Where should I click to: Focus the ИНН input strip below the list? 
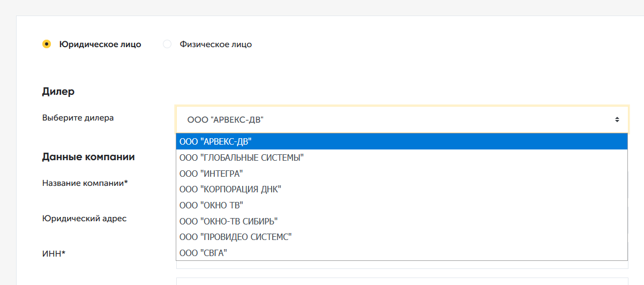(x=402, y=265)
